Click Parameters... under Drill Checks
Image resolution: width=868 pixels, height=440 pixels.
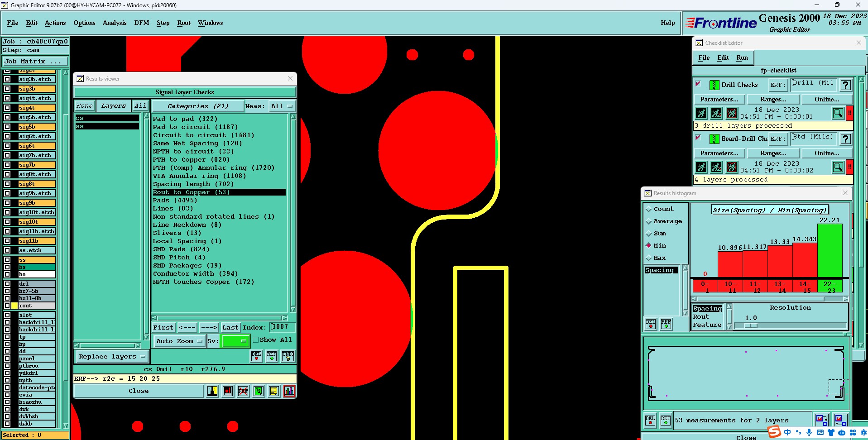pos(719,99)
